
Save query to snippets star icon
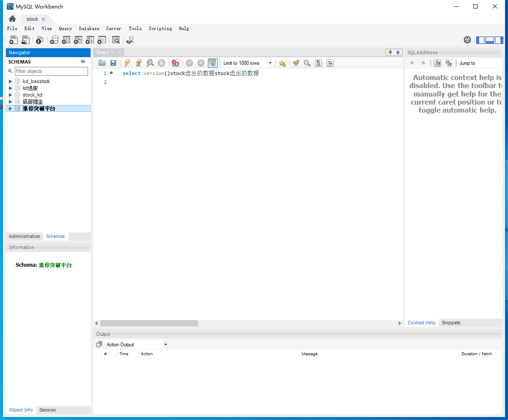282,63
